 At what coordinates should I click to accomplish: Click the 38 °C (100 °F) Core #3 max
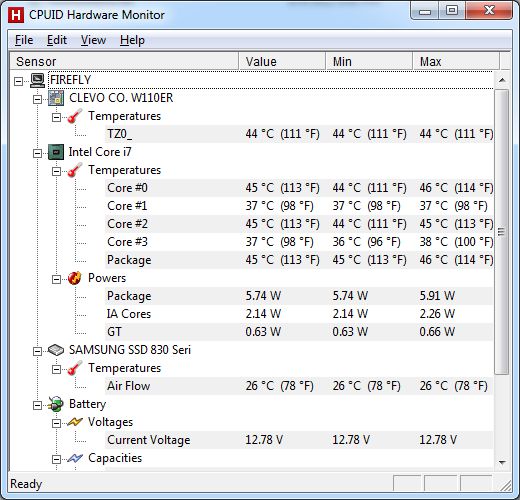coord(456,242)
